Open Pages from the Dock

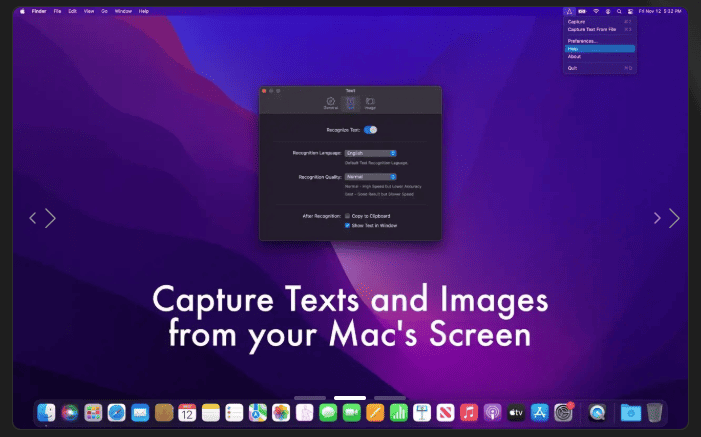(375, 412)
